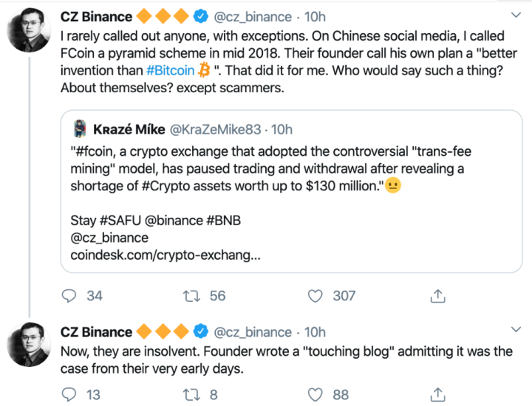Retweet the FCoin pyramid scheme tweet

[x=193, y=296]
